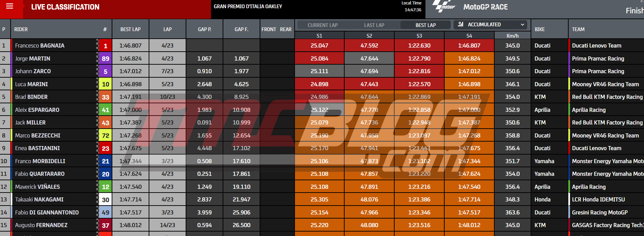644x236 pixels.
Task: Click Di Giannantonio's top speed 363.6
Action: (512, 212)
